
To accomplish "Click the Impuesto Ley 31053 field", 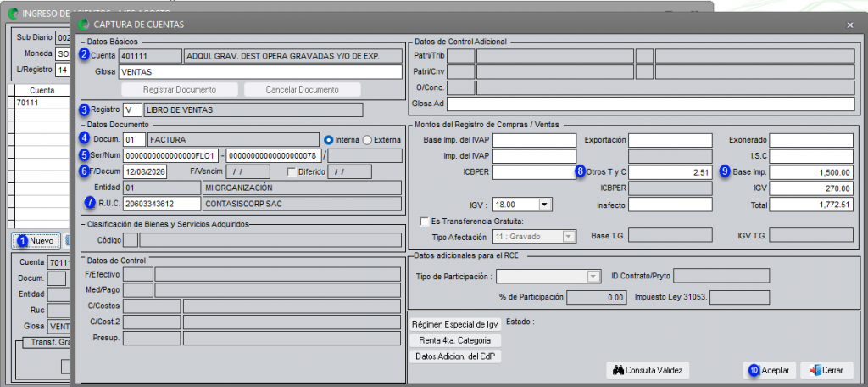I will 739,297.
